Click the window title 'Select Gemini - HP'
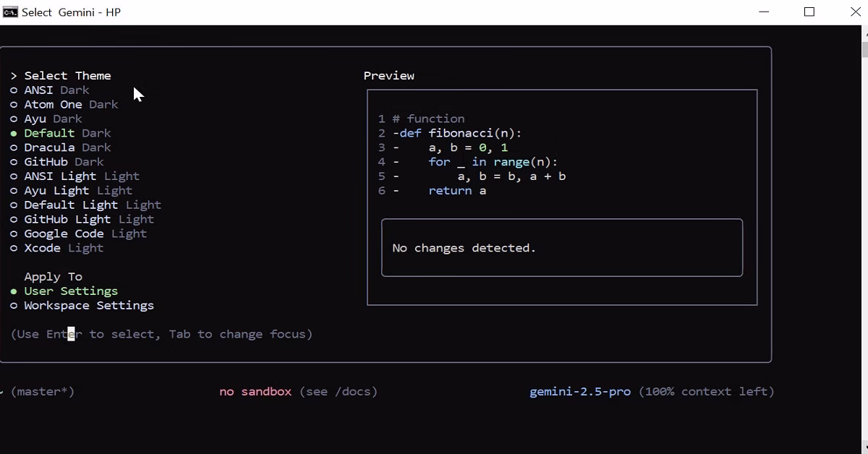The height and width of the screenshot is (454, 868). [x=71, y=12]
